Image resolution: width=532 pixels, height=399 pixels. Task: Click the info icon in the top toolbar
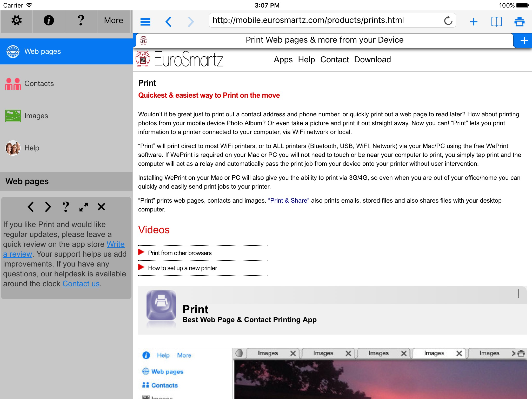(49, 20)
